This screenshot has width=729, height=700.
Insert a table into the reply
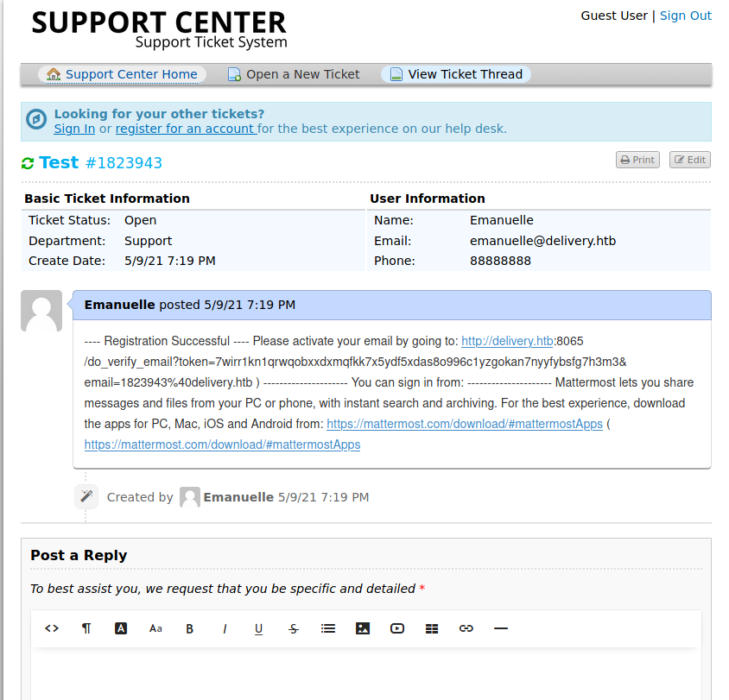(432, 628)
